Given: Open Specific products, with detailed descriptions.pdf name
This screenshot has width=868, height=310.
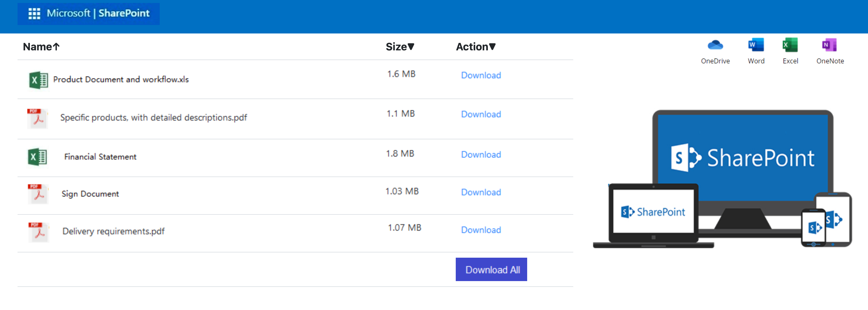Looking at the screenshot, I should coord(154,118).
